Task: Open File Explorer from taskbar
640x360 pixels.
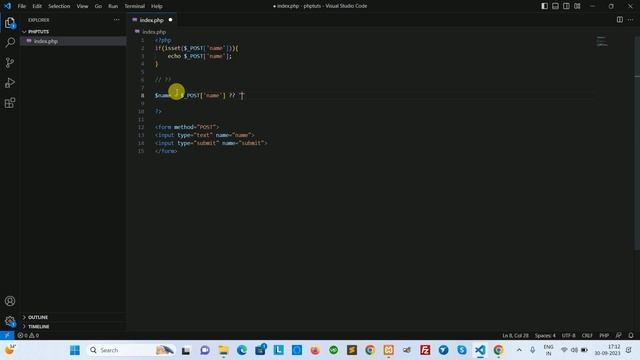Action: [x=223, y=350]
